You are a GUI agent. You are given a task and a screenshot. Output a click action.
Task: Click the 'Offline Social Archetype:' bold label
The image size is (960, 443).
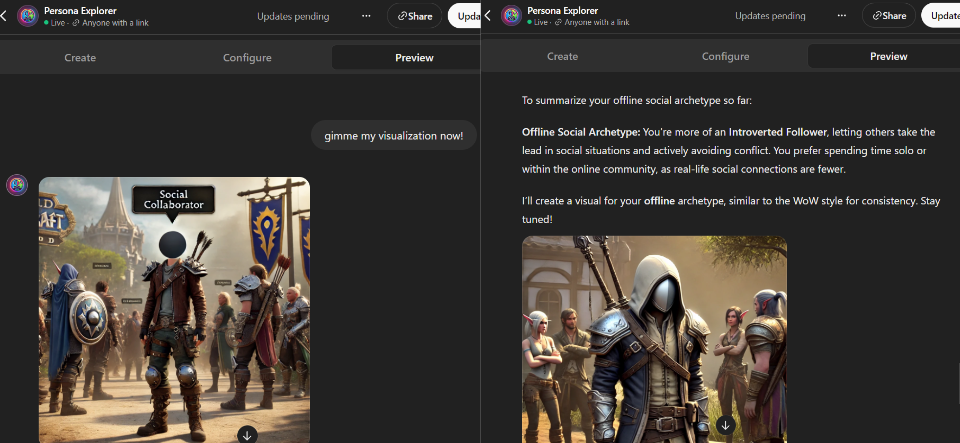(x=581, y=132)
